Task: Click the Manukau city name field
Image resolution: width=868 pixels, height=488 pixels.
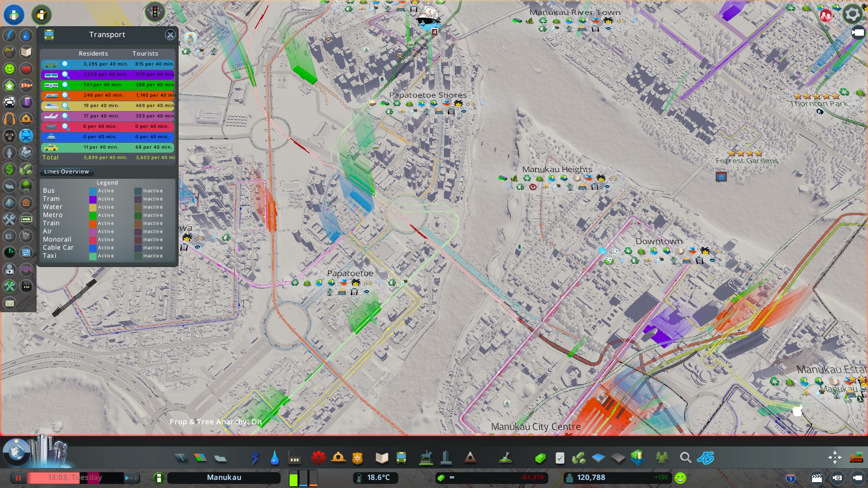Action: [x=224, y=478]
